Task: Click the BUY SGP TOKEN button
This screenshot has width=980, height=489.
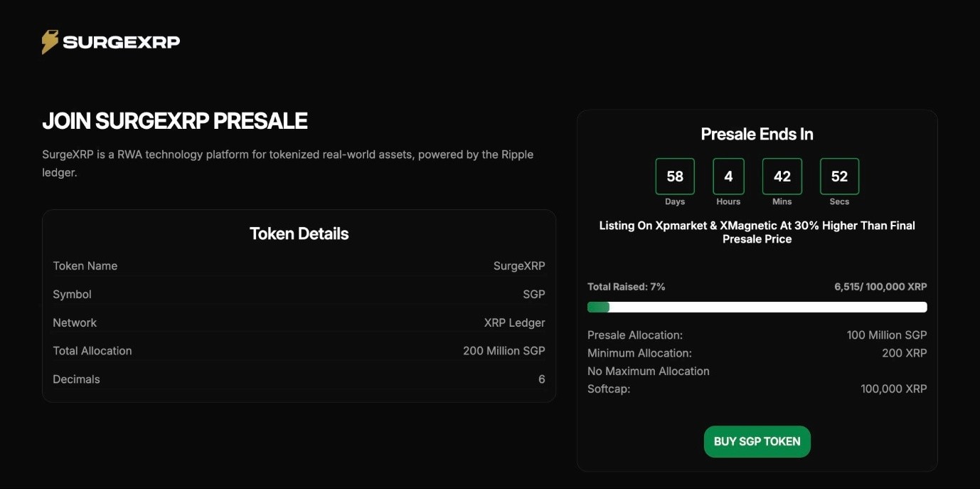Action: (x=757, y=441)
